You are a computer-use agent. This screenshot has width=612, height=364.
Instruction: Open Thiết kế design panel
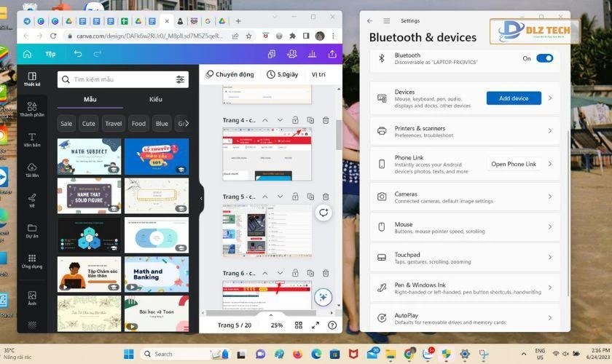click(x=32, y=79)
